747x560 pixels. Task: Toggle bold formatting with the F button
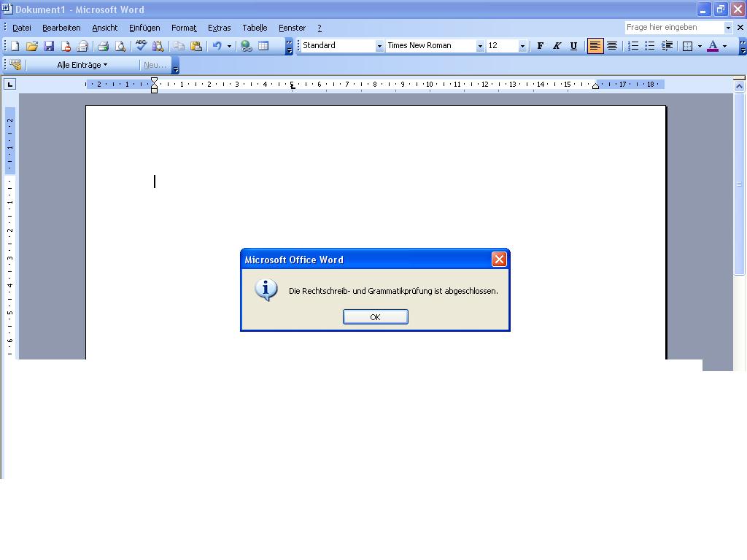point(540,46)
